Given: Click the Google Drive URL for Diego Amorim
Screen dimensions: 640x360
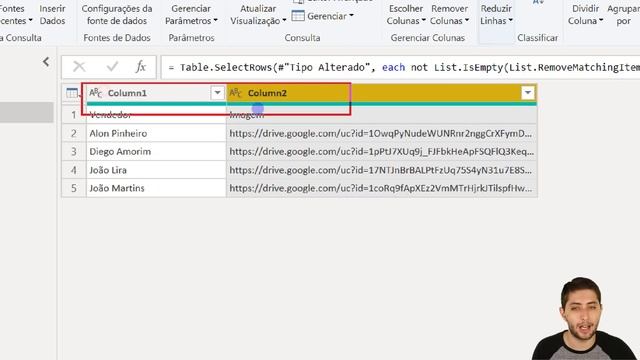Looking at the screenshot, I should [x=381, y=151].
